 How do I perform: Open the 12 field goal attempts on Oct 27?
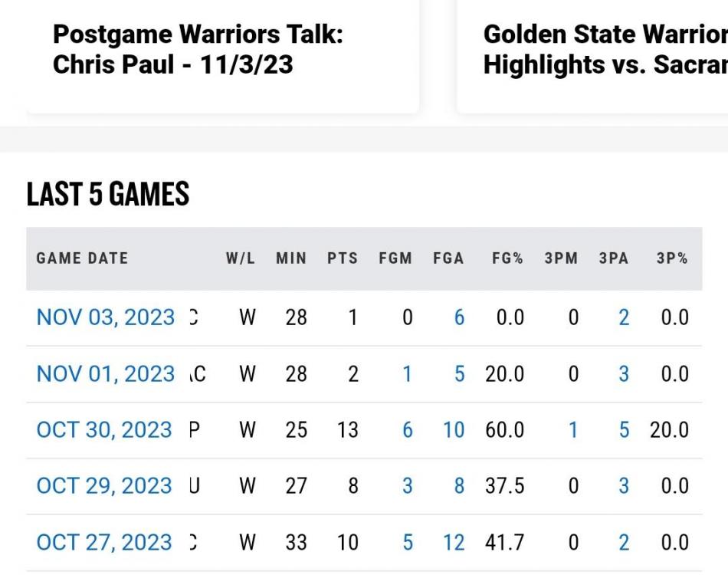coord(454,543)
